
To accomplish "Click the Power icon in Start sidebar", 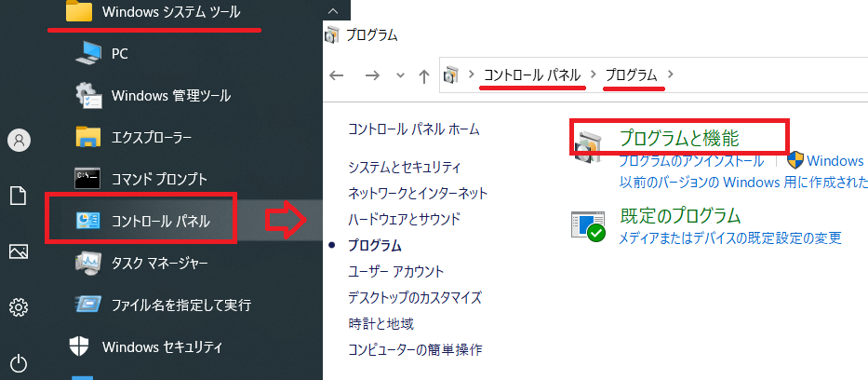I will point(19,363).
